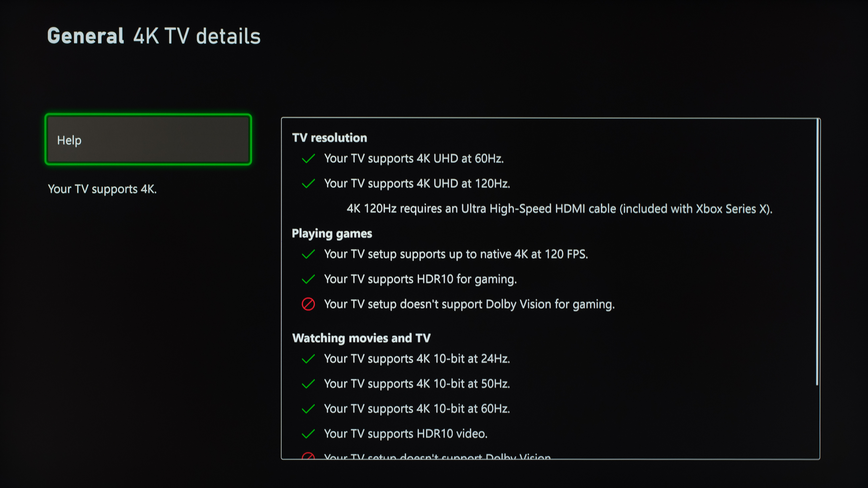Image resolution: width=868 pixels, height=488 pixels.
Task: Select the Help button
Action: (148, 140)
